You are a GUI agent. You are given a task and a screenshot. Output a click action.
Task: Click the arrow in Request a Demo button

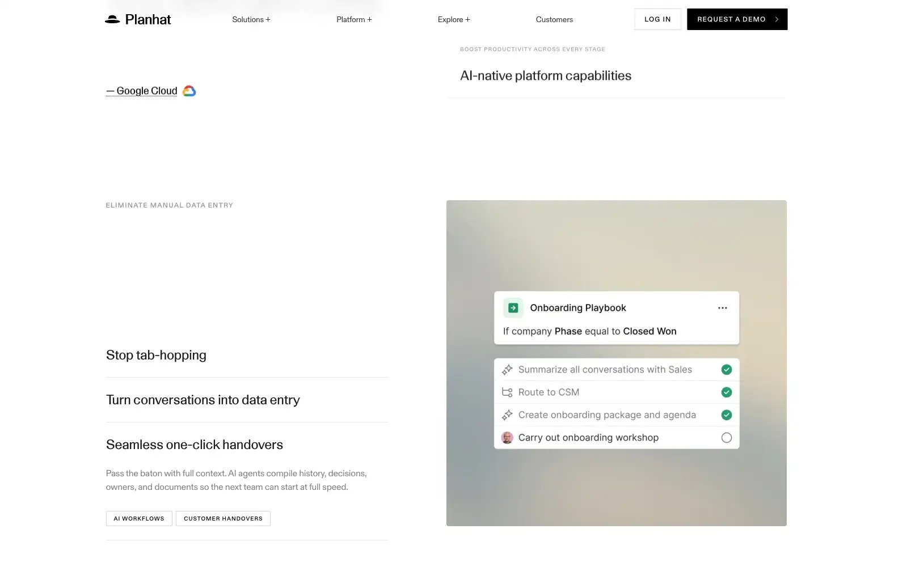pos(777,19)
